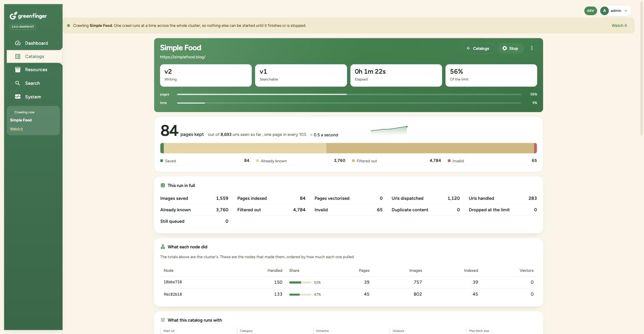Click the green status dot in crawl banner
Viewport: 644px width, 334px height.
click(68, 26)
